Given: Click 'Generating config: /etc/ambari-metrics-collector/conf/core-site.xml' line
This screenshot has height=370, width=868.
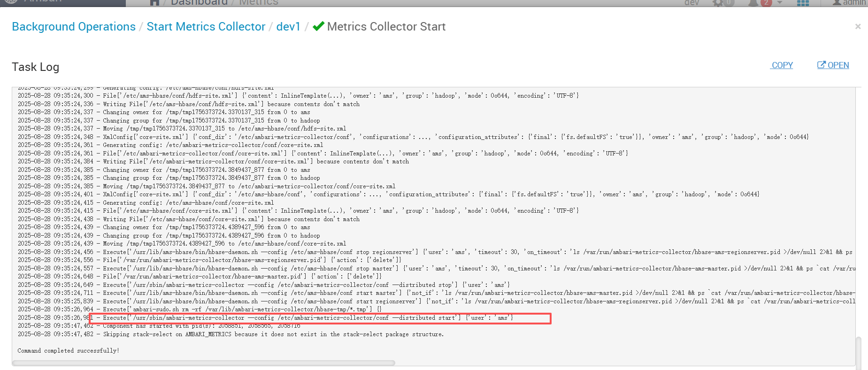Looking at the screenshot, I should tap(170, 145).
